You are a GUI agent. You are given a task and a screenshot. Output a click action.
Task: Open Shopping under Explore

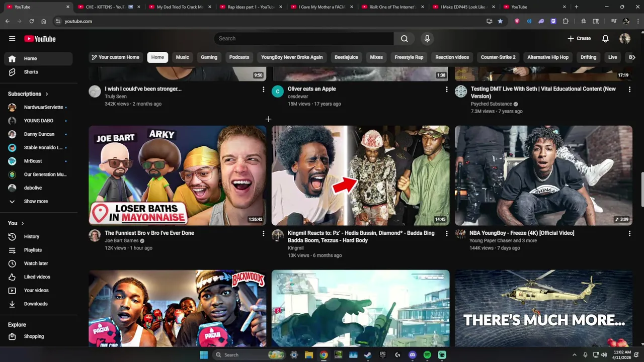tap(38, 336)
